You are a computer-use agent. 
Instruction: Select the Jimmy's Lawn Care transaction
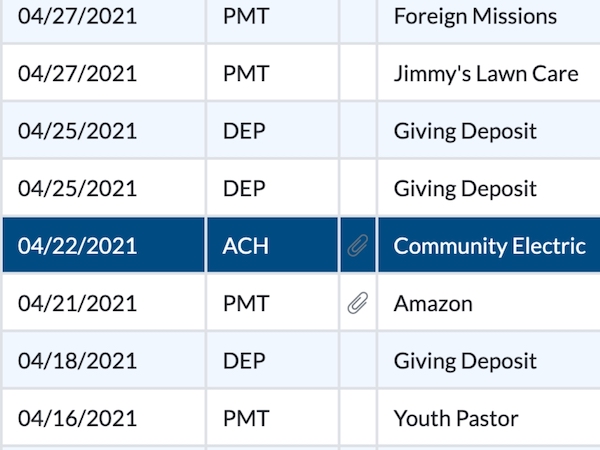pos(486,74)
